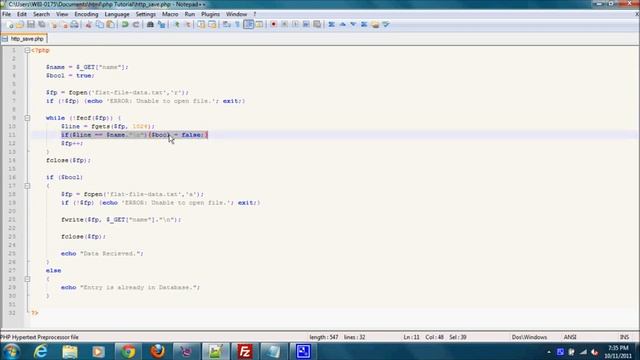Click the $bool = true line
Viewport: 640px width, 360px height.
point(70,76)
